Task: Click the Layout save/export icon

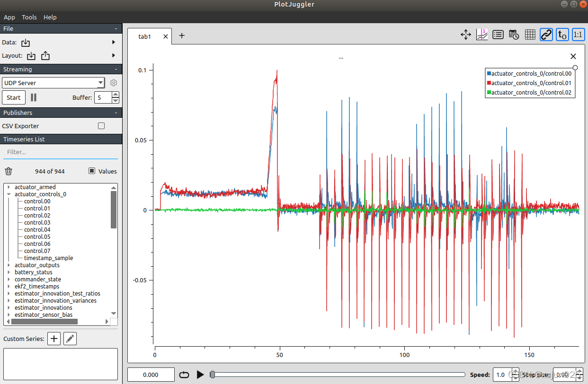Action: coord(45,56)
